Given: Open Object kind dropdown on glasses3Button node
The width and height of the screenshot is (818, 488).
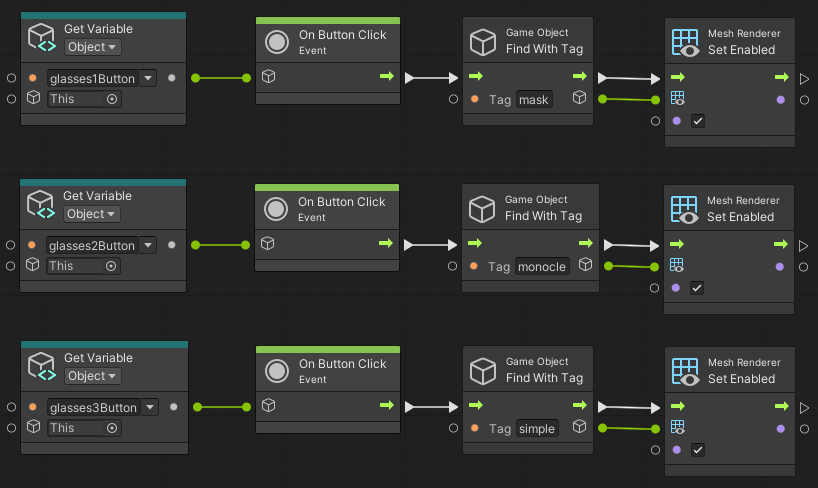Looking at the screenshot, I should point(92,376).
